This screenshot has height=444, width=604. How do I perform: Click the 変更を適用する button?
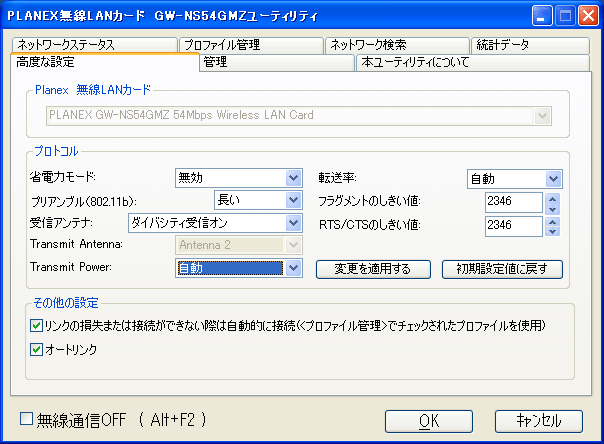(373, 269)
